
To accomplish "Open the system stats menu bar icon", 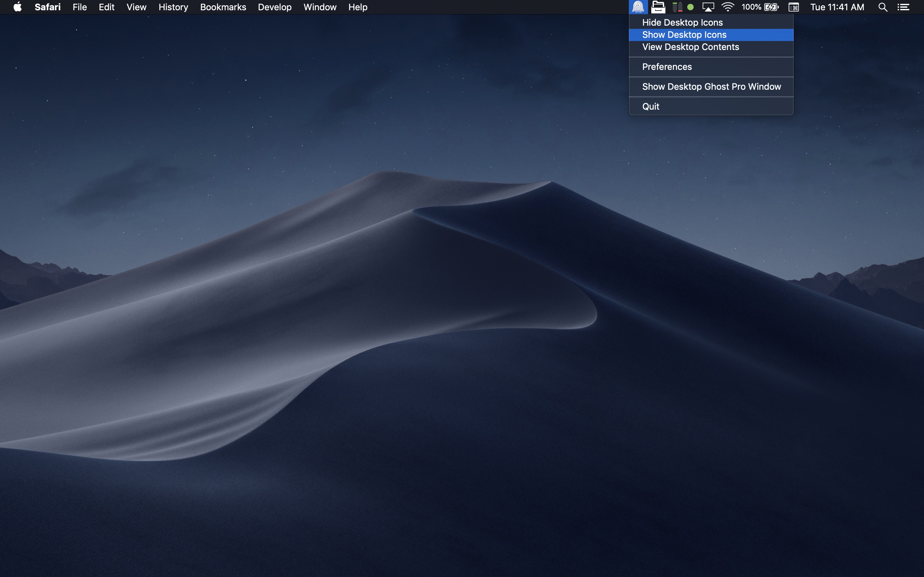I will (x=678, y=7).
